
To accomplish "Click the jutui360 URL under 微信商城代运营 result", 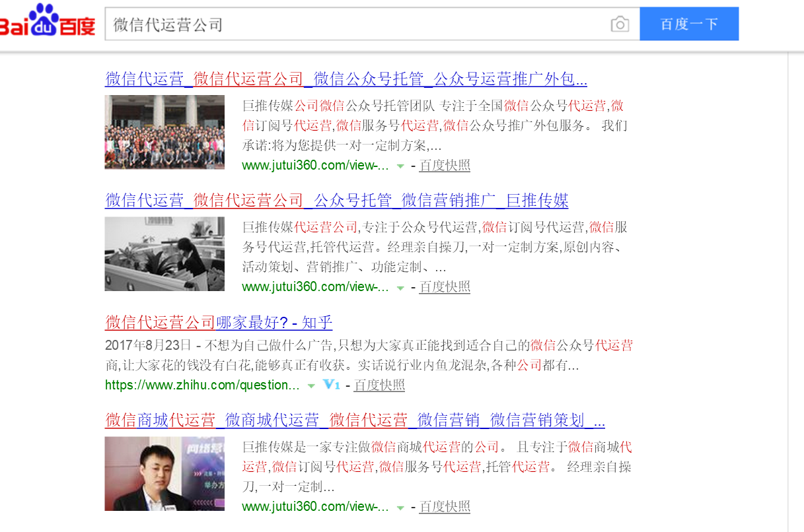I will [x=315, y=507].
